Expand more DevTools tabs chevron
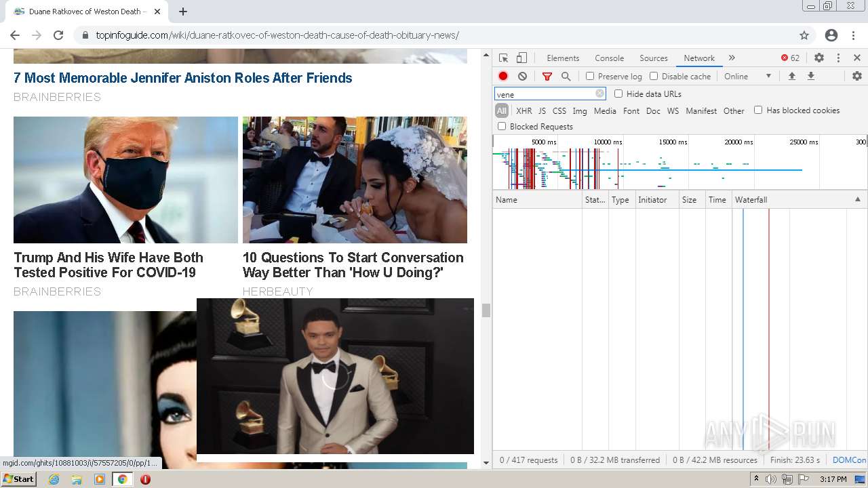 732,58
